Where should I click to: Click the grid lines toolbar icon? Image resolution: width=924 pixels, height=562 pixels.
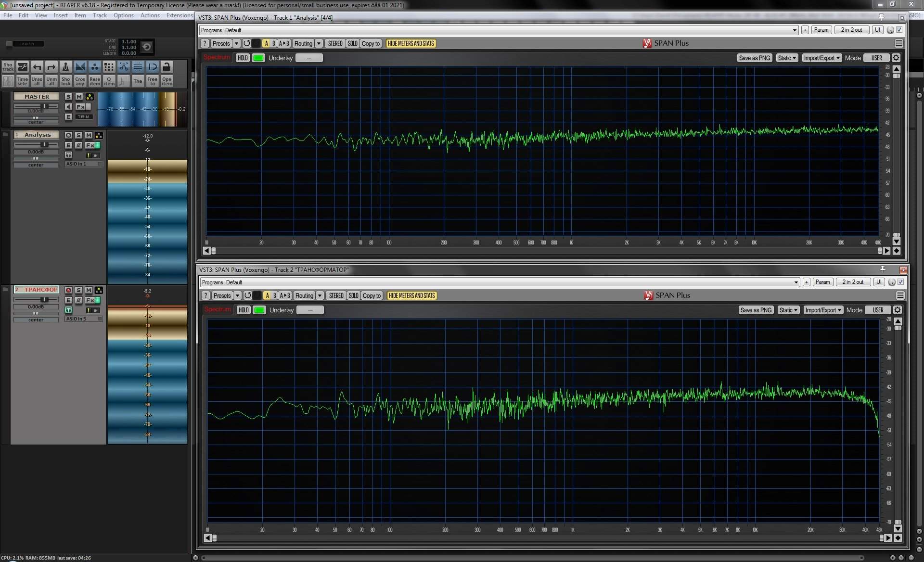click(x=138, y=67)
